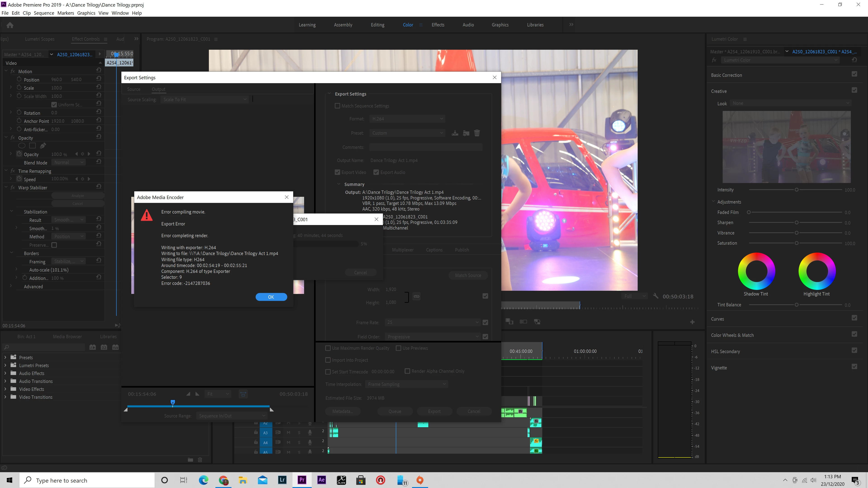Open the Sequence menu
Image resolution: width=868 pixels, height=488 pixels.
[x=44, y=13]
